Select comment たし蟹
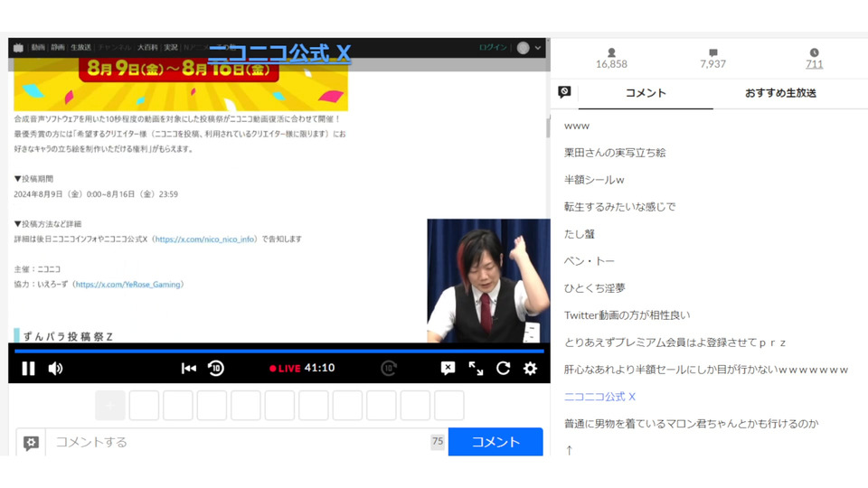 tap(579, 234)
